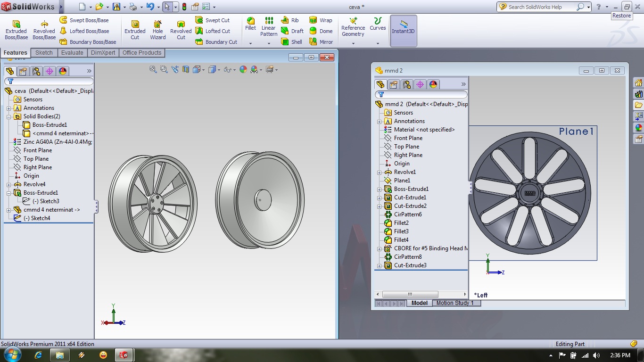644x362 pixels.
Task: Open the Curves dropdown
Action: [378, 43]
